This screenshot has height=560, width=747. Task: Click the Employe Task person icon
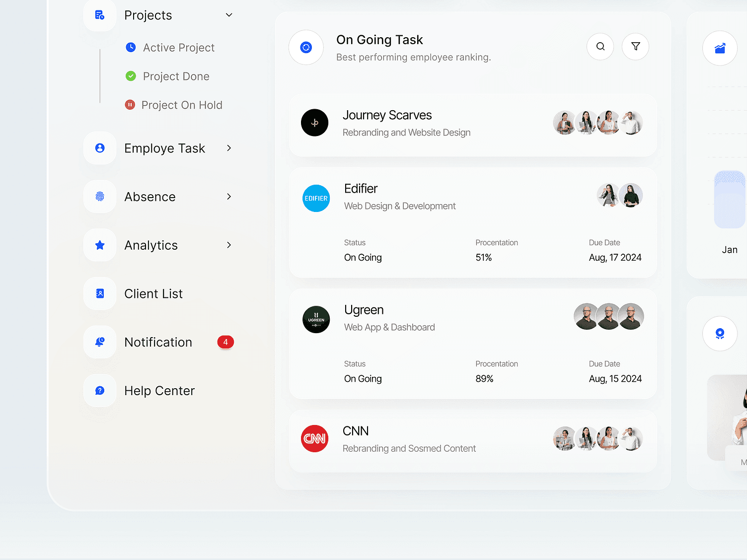[x=100, y=148]
